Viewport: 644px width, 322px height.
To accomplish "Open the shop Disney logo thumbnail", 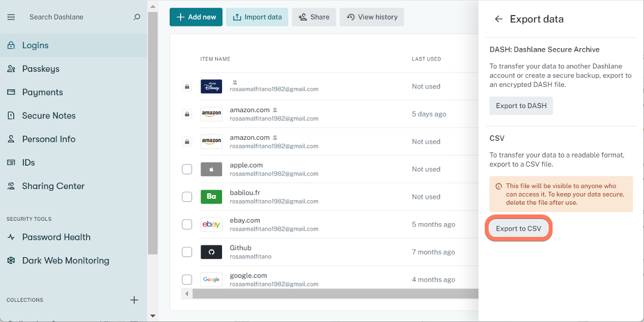I will [211, 86].
